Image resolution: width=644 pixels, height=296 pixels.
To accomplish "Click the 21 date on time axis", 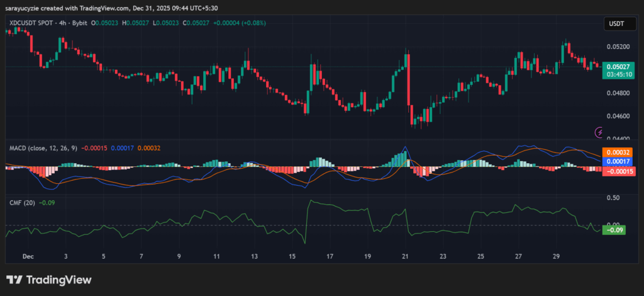I will [x=406, y=257].
